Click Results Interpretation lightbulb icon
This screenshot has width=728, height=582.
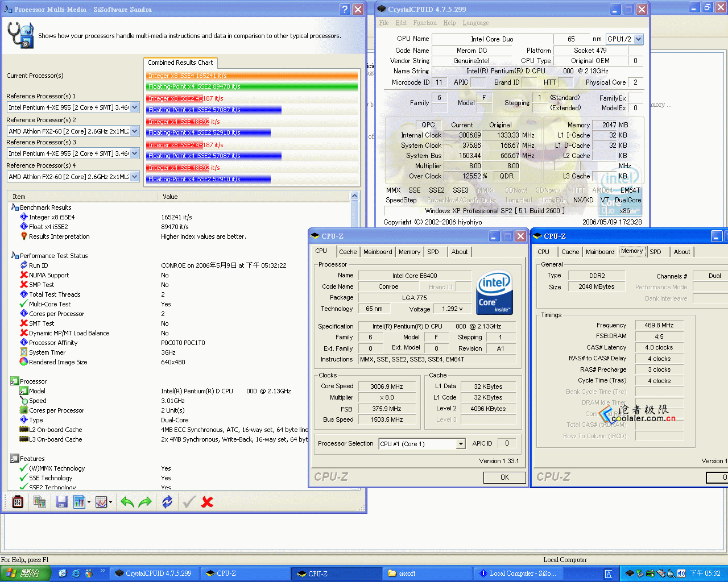pos(24,236)
